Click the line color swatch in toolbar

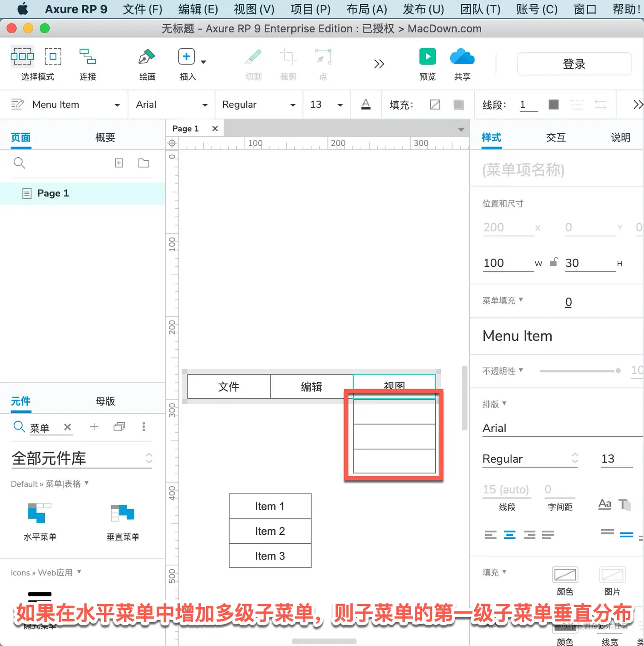click(x=554, y=104)
